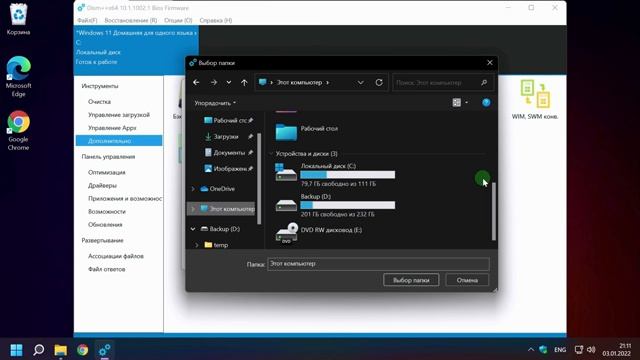Select Драйверы in Dism++ sidebar
Viewport: 640px width, 360px height.
point(102,185)
